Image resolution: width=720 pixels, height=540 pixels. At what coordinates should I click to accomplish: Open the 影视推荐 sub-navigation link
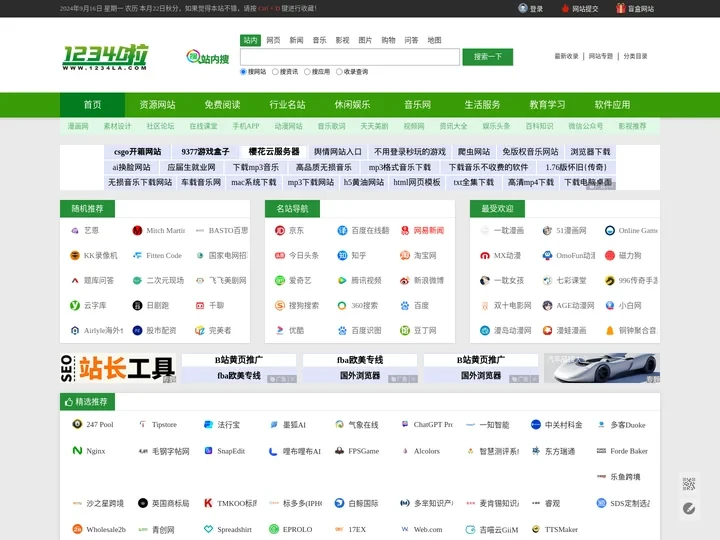(x=632, y=126)
